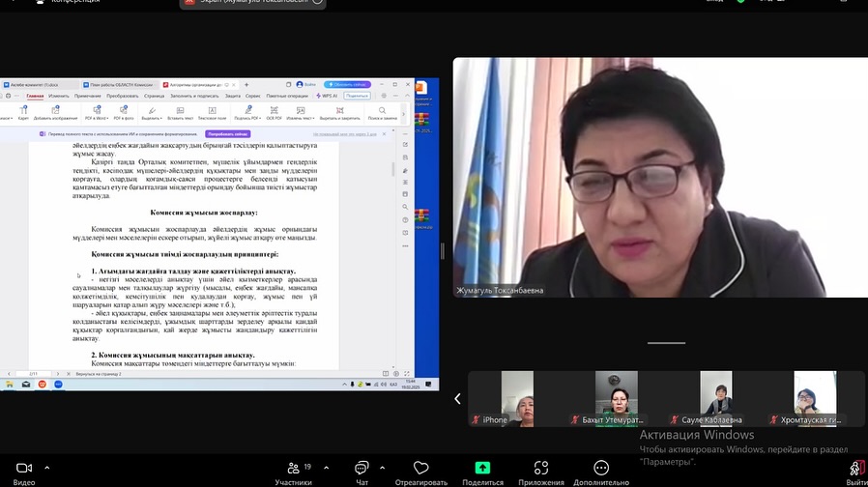Click the page number field showing 2/11
Viewport: 868px width, 487px height.
pyautogui.click(x=33, y=374)
